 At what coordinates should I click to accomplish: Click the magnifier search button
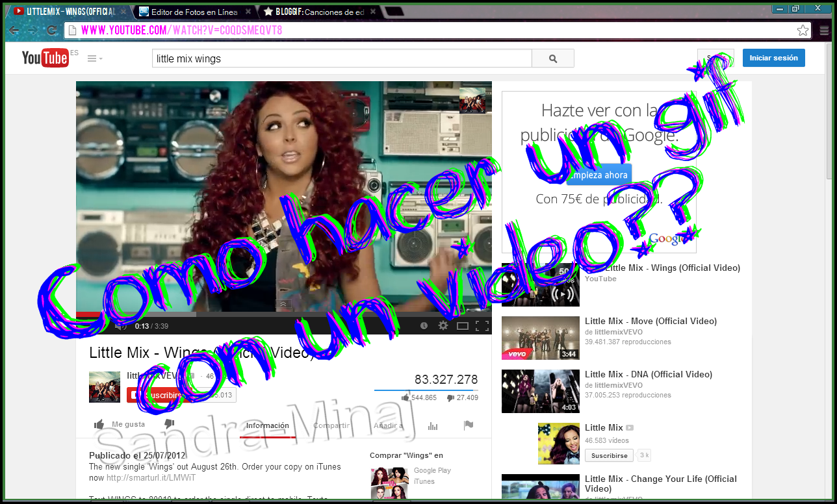coord(553,58)
